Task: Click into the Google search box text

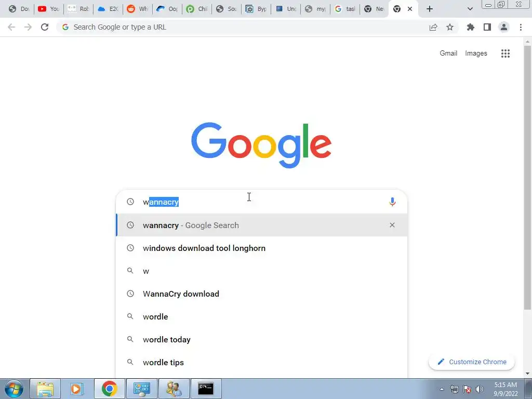Action: click(x=261, y=202)
